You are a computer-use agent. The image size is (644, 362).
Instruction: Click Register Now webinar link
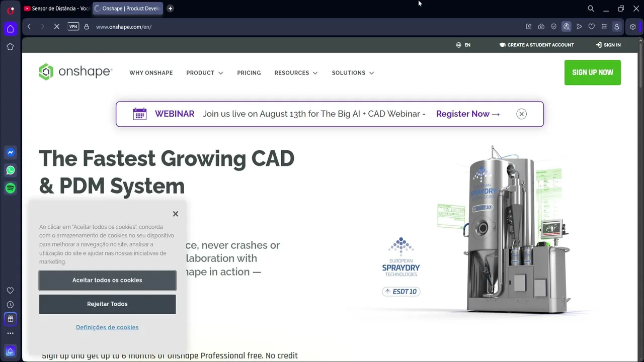468,114
